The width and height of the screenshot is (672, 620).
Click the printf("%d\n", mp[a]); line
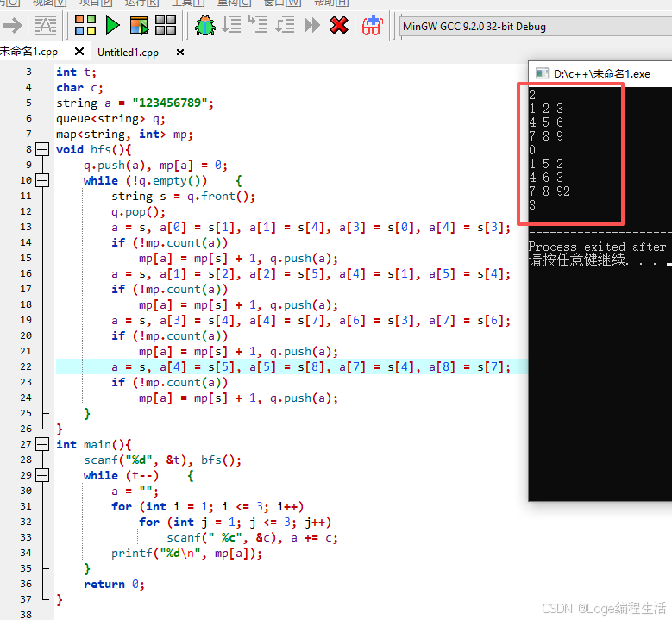point(186,553)
